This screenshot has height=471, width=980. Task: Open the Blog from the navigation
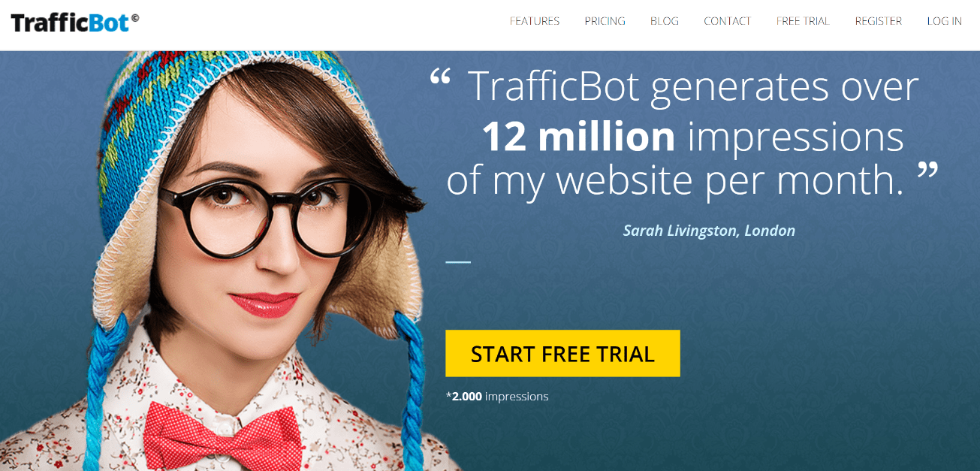pos(665,21)
